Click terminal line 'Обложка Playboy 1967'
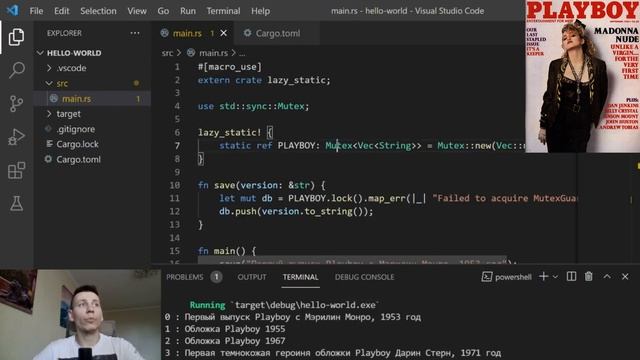640x360 pixels. [225, 341]
